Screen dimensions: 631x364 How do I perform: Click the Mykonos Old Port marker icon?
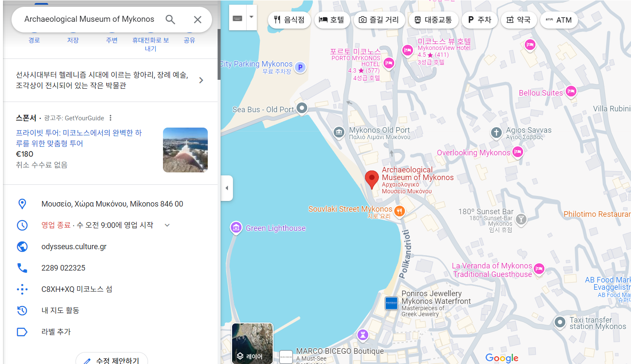point(339,132)
